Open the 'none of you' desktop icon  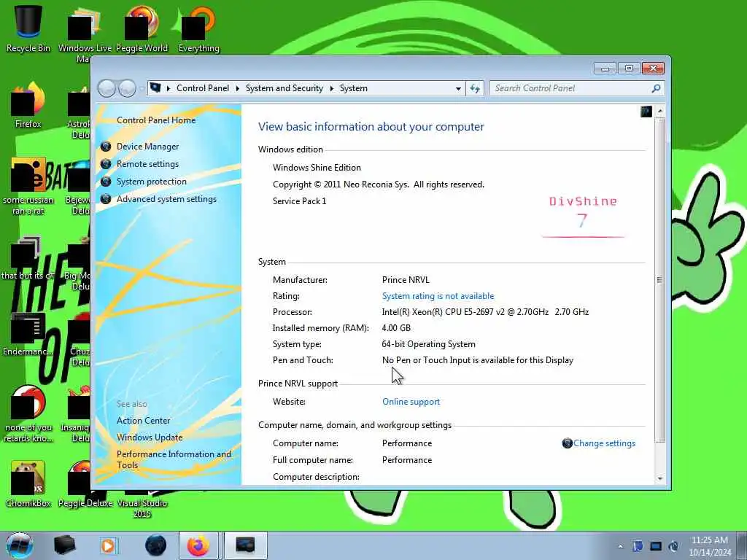click(28, 413)
